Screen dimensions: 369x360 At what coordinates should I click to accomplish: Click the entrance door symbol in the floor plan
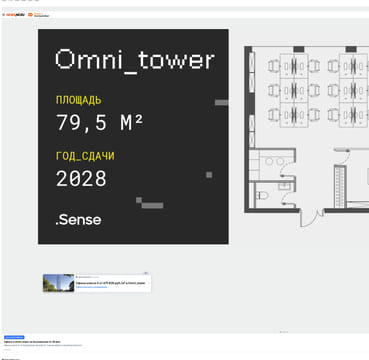(x=311, y=218)
